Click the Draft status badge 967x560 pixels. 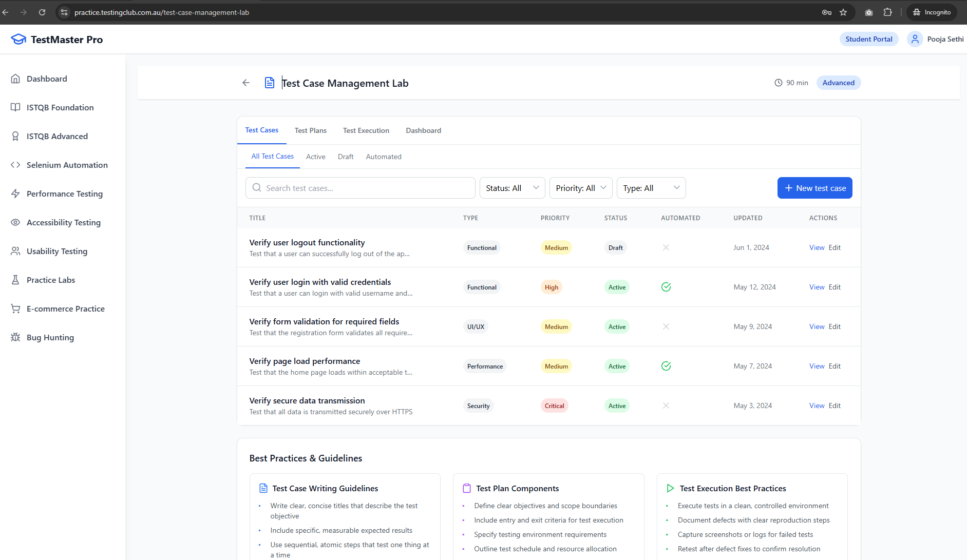click(616, 247)
